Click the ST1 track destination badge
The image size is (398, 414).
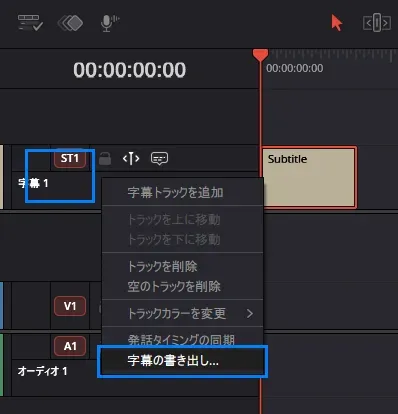(x=70, y=158)
